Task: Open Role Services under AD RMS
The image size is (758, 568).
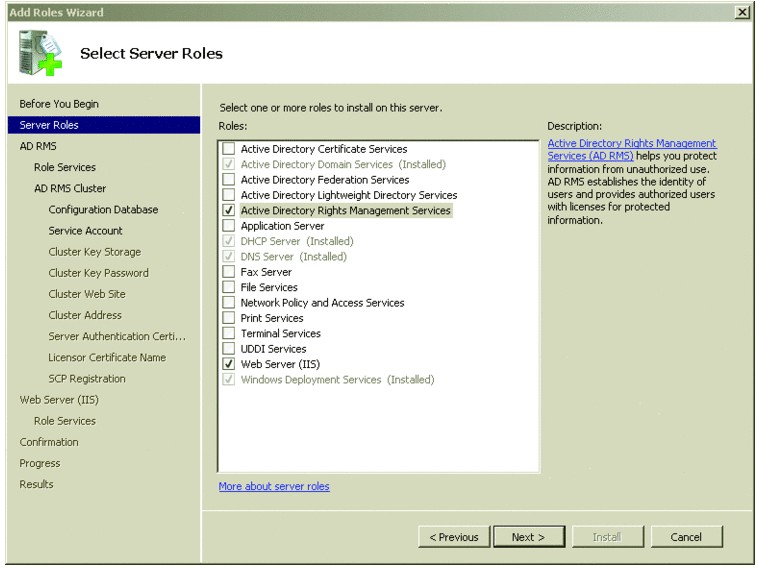Action: tap(65, 167)
